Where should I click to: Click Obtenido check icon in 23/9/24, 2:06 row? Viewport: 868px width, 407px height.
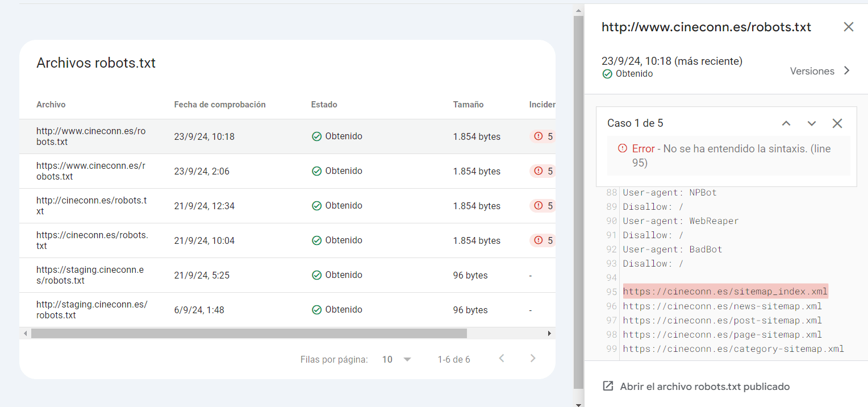coord(316,171)
